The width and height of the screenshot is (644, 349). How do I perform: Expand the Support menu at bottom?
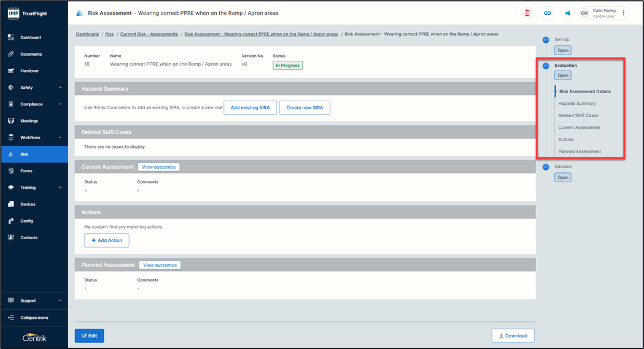60,301
